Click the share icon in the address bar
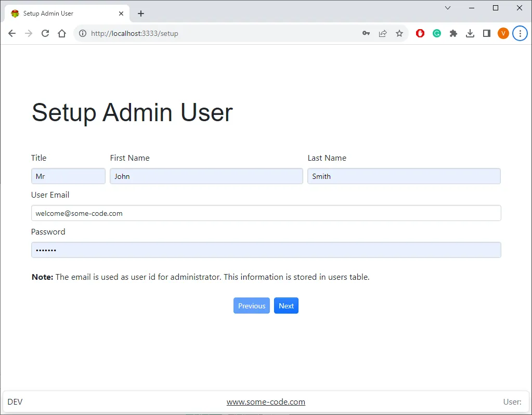 383,33
